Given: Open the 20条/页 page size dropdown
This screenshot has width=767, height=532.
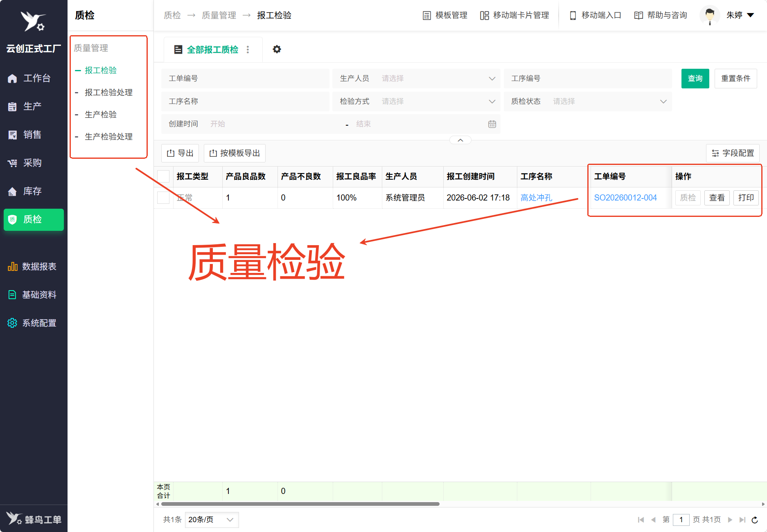Looking at the screenshot, I should tap(212, 520).
